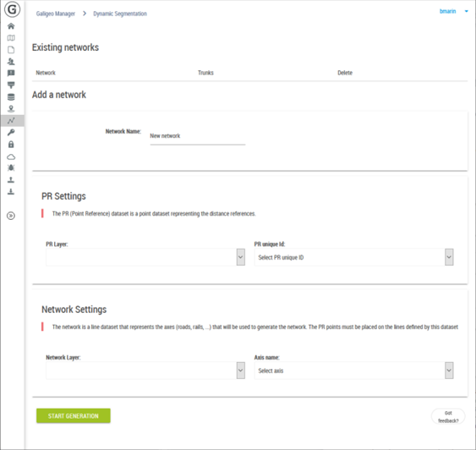Open the bmarin user menu
The width and height of the screenshot is (476, 450).
[453, 11]
